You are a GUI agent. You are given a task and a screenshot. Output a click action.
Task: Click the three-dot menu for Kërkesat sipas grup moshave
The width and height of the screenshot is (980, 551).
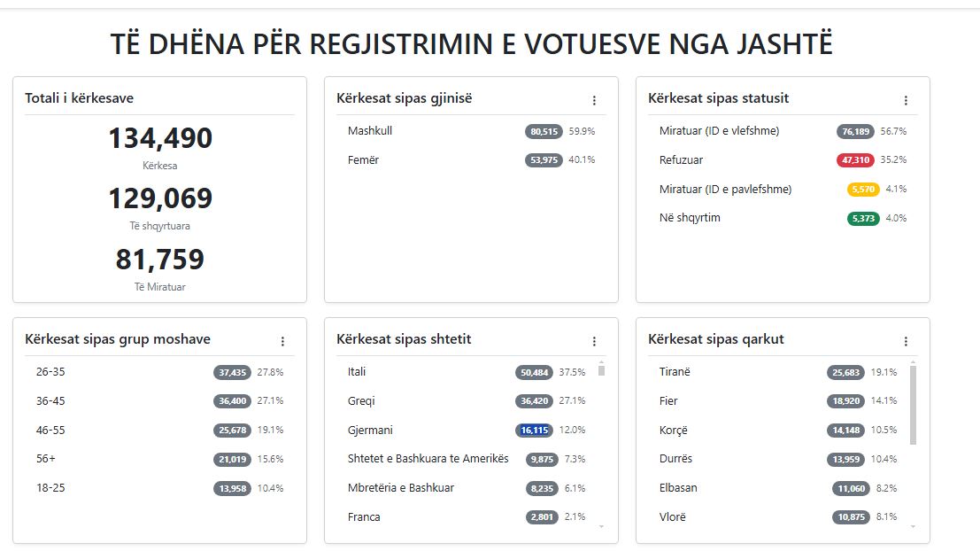point(282,341)
